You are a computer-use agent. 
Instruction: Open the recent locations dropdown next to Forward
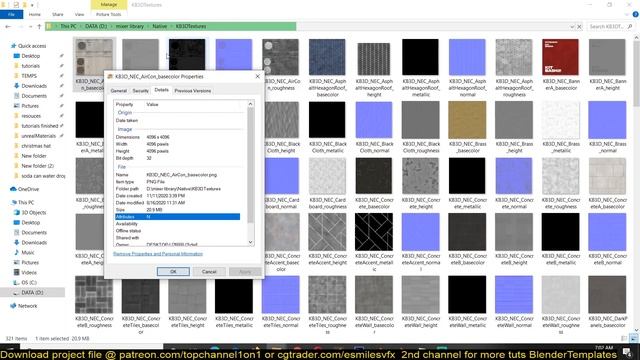[31, 27]
